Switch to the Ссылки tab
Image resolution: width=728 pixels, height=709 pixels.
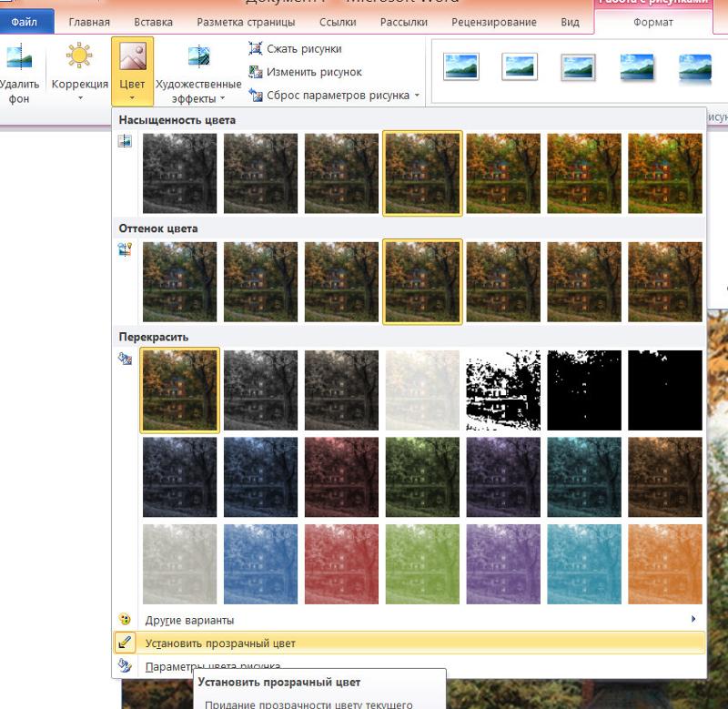coord(338,22)
